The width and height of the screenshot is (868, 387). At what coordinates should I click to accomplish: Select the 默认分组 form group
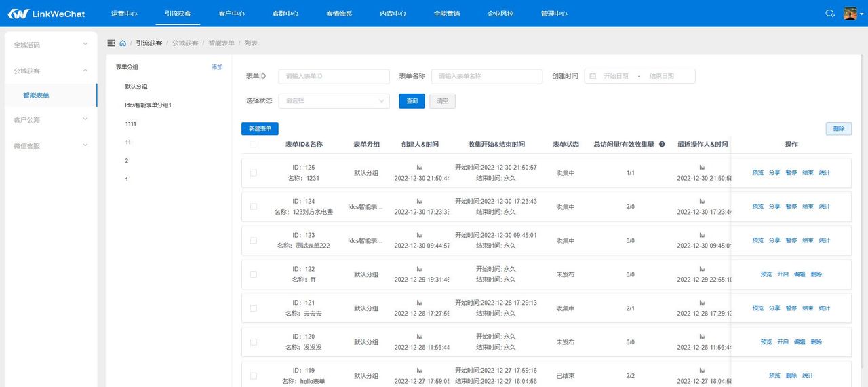136,86
